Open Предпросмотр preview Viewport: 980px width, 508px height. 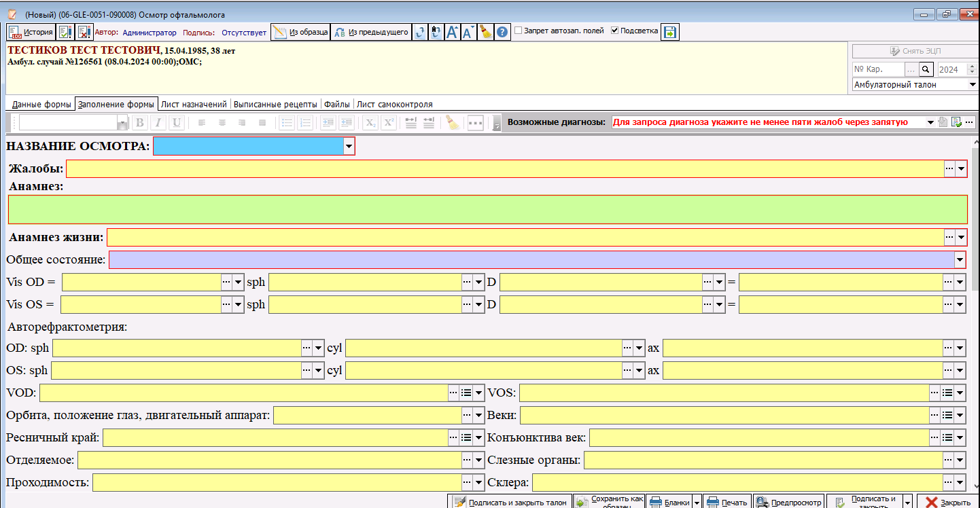coord(788,502)
